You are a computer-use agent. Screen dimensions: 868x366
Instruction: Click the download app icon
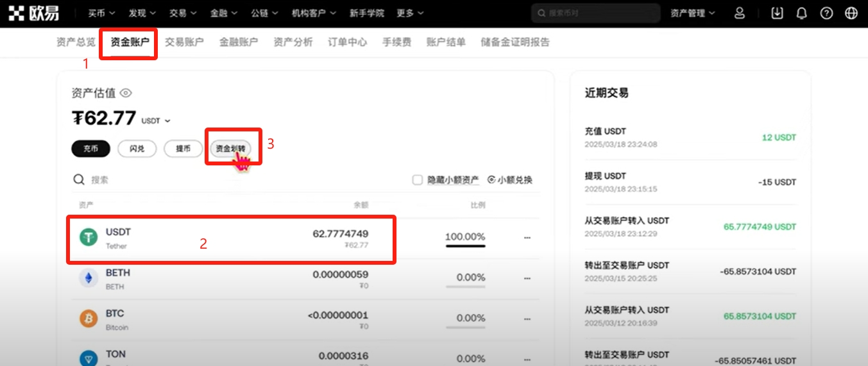tap(777, 13)
